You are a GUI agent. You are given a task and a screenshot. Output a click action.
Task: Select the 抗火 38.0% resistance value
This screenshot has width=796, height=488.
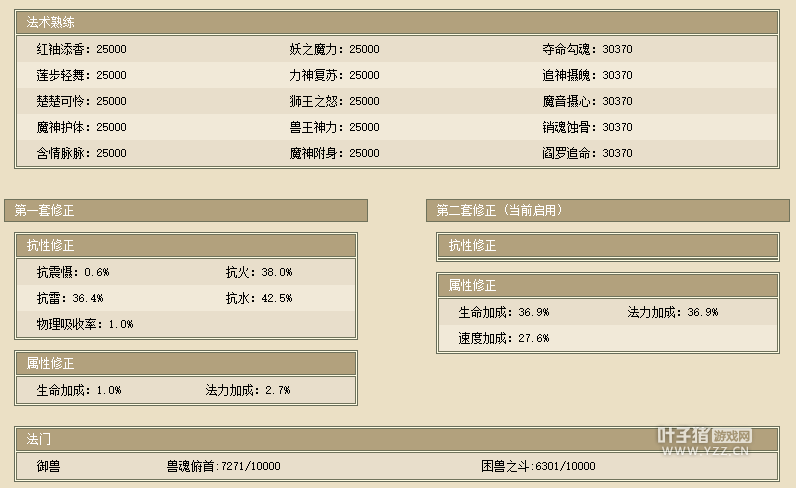[x=259, y=272]
